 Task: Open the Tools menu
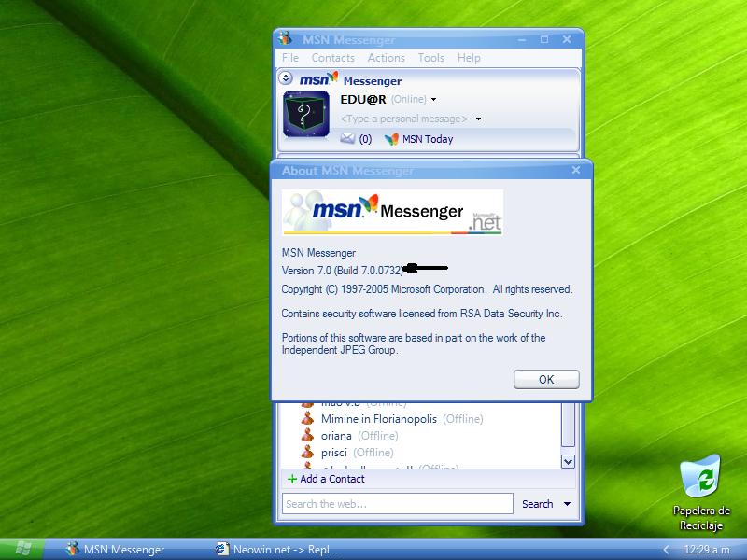pos(430,58)
